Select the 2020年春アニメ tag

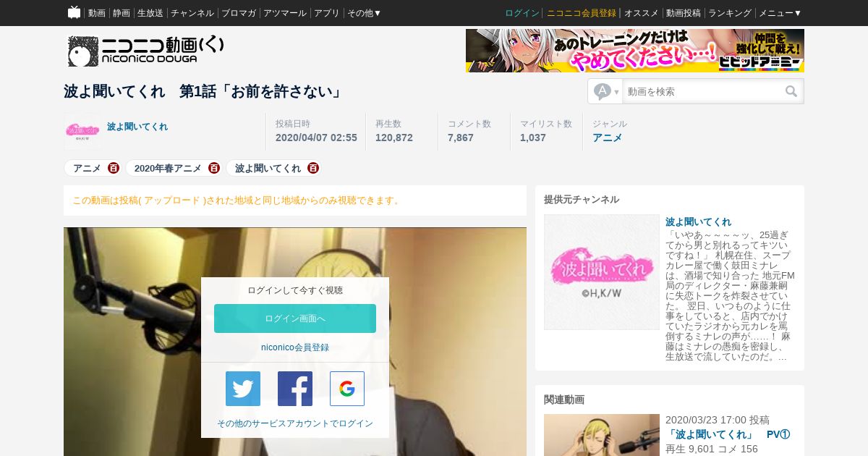tap(168, 168)
